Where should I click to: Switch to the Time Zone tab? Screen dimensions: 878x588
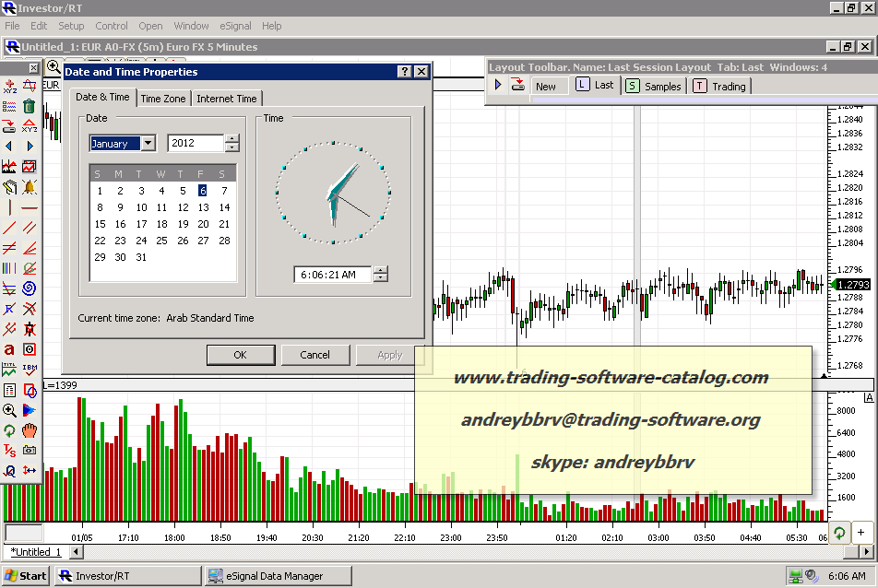[163, 99]
